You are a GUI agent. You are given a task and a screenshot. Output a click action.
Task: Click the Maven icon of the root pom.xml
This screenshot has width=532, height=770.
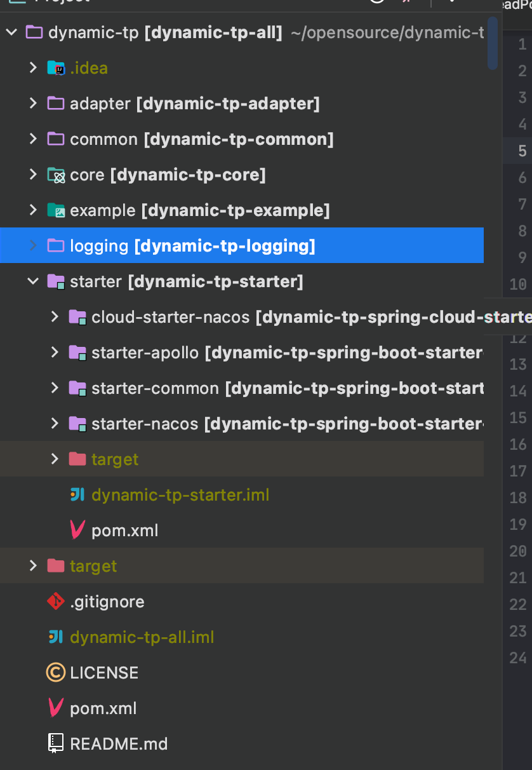tap(57, 708)
